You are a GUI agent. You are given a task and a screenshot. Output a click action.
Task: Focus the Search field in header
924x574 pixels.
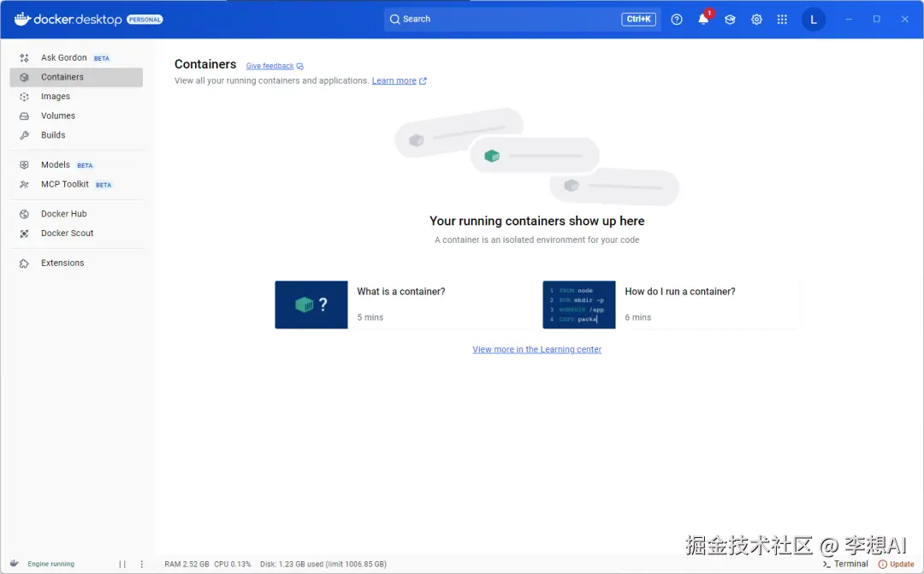(522, 20)
